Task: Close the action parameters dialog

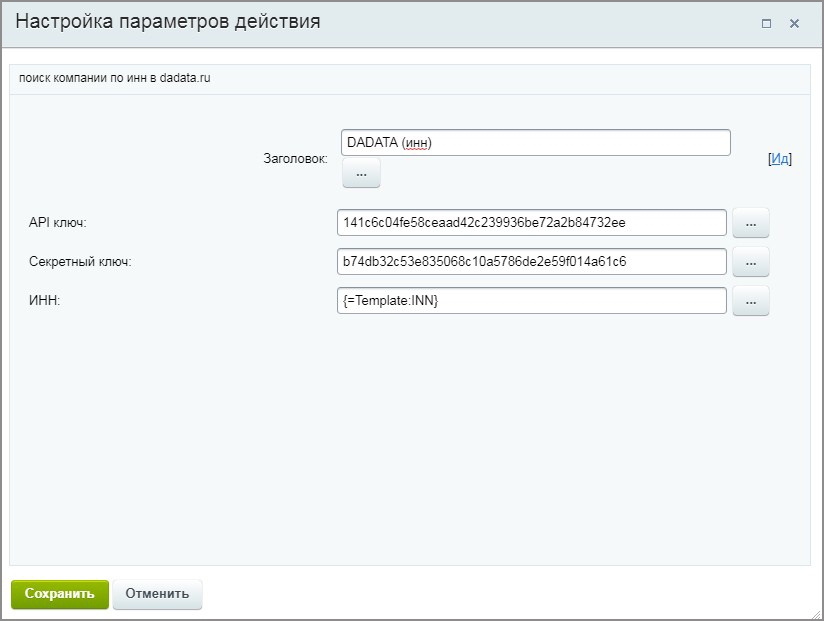Action: click(795, 24)
